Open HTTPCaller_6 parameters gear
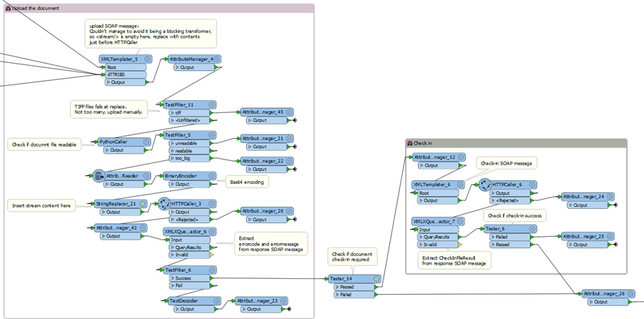This screenshot has height=319, width=644. [x=532, y=185]
